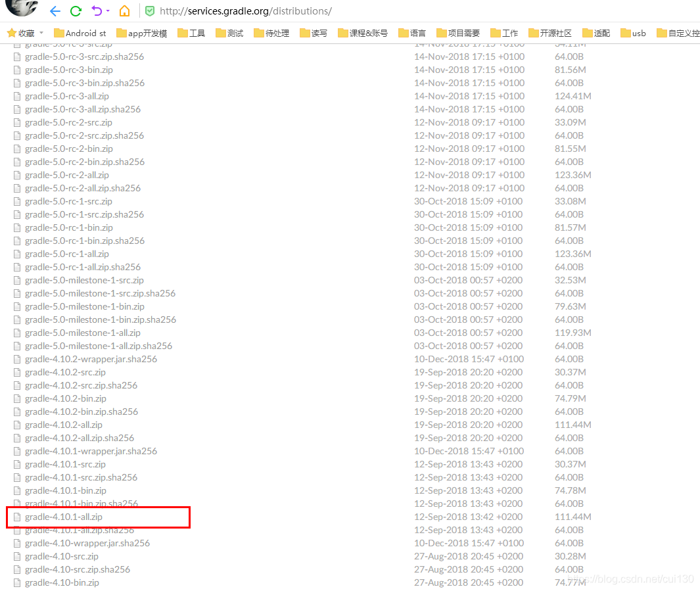Open gradle-5.0-rc-1-bin.zip.sha256 link
Screen dimensions: 700x591
click(85, 241)
